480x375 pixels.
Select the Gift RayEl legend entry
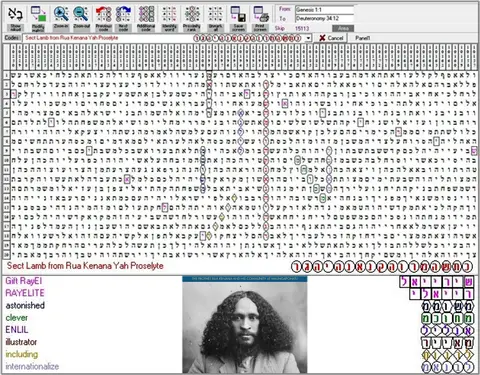pos(24,281)
